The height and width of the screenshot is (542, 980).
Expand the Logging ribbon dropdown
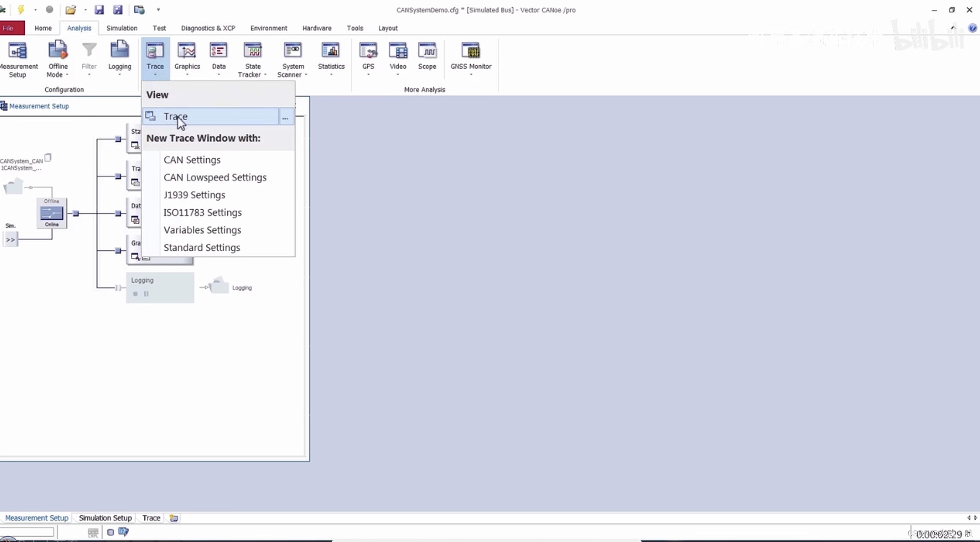coord(120,75)
